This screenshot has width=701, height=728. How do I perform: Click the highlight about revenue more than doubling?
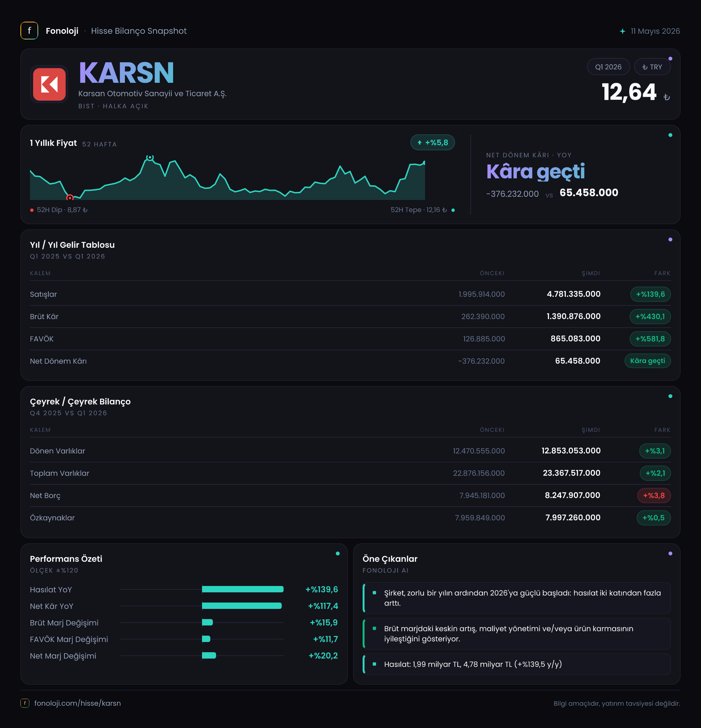[517, 598]
